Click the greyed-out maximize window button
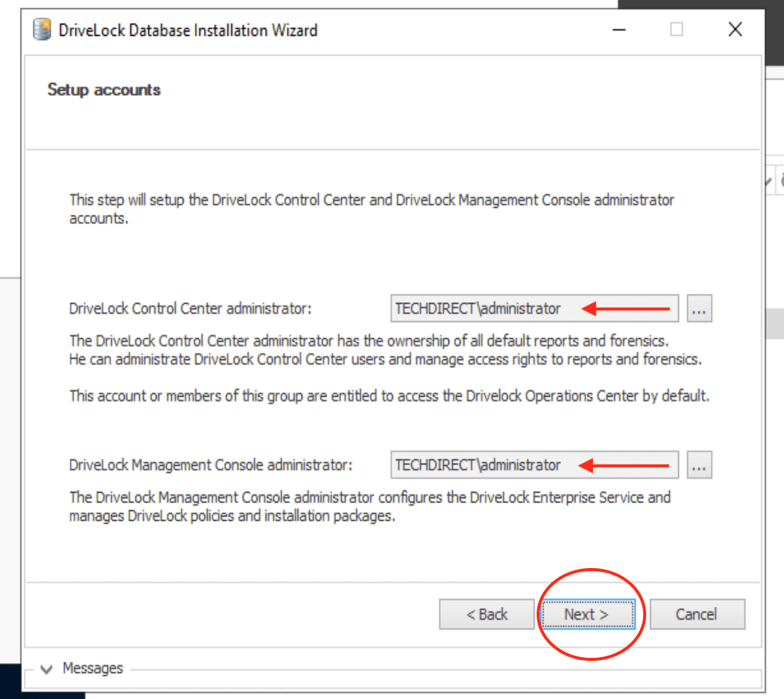This screenshot has height=699, width=784. (x=677, y=30)
